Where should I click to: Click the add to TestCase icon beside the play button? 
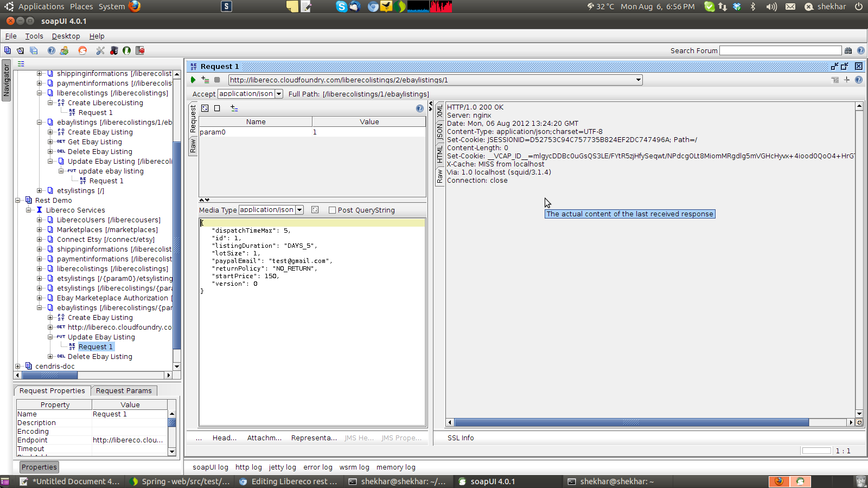point(205,80)
